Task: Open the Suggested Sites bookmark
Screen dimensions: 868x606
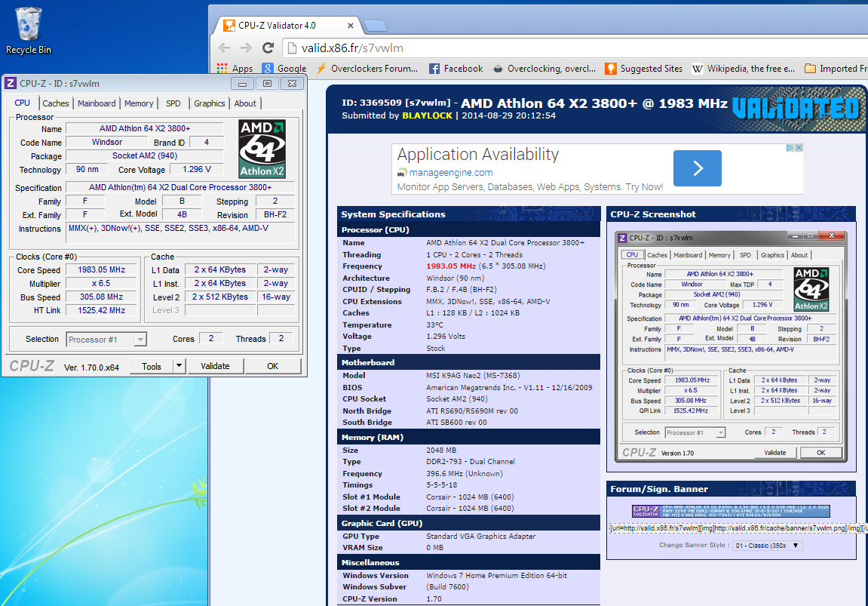Action: pyautogui.click(x=644, y=69)
